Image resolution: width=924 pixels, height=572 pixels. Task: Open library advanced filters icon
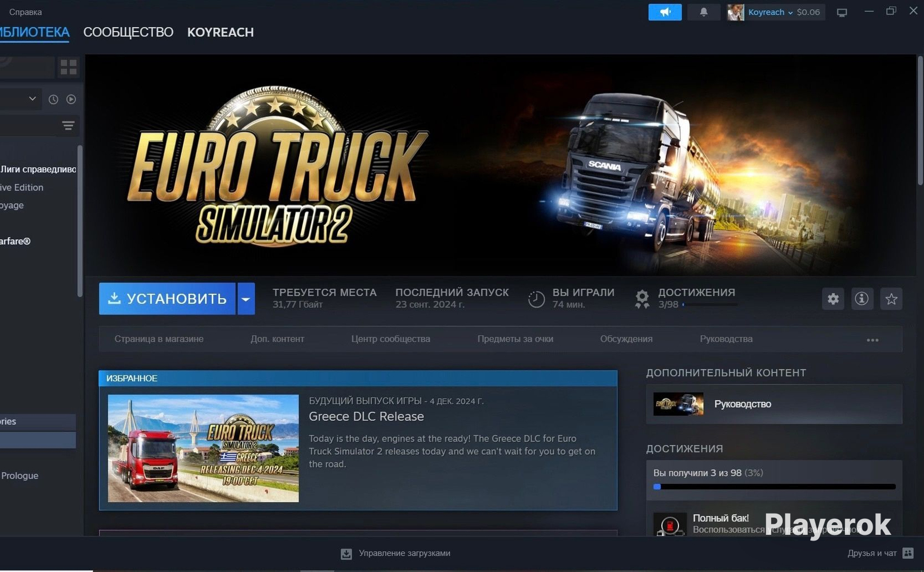pos(68,126)
